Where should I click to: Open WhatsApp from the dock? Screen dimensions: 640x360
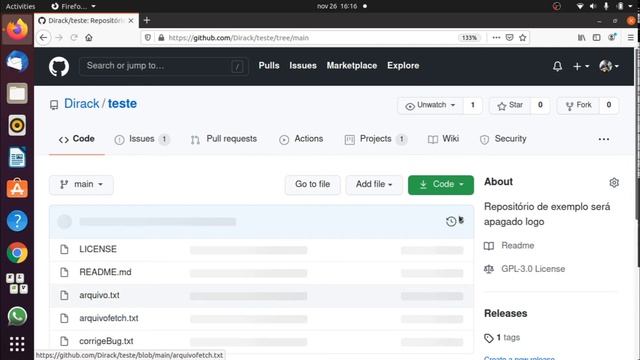17,316
